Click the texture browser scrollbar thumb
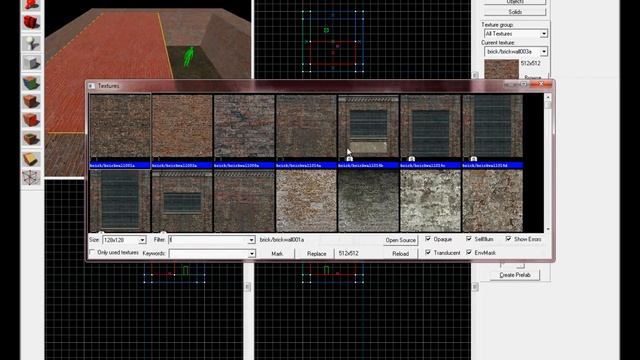This screenshot has width=640, height=360. (x=548, y=105)
